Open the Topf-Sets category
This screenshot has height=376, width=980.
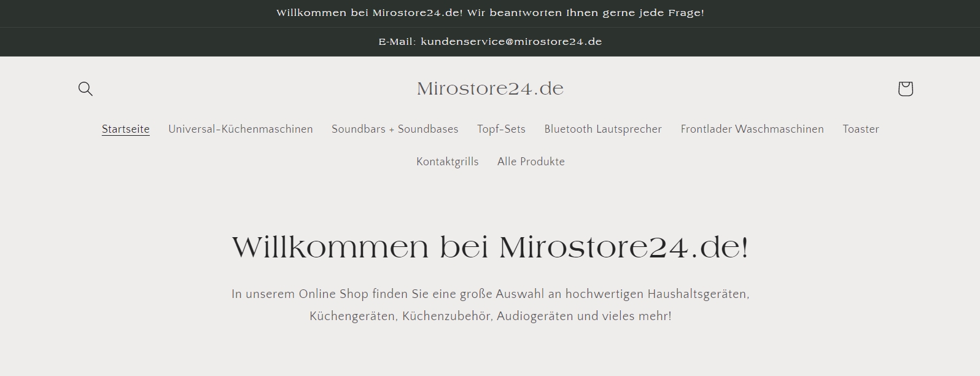click(x=501, y=129)
